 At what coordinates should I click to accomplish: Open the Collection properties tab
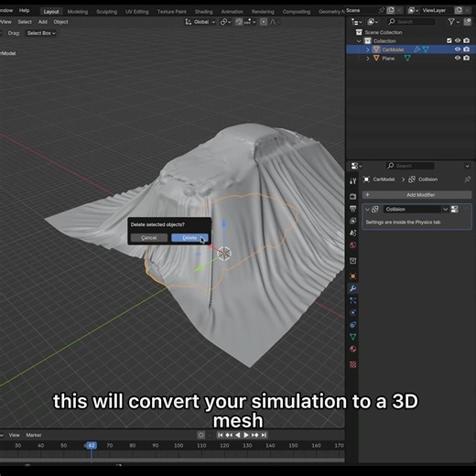pyautogui.click(x=353, y=261)
